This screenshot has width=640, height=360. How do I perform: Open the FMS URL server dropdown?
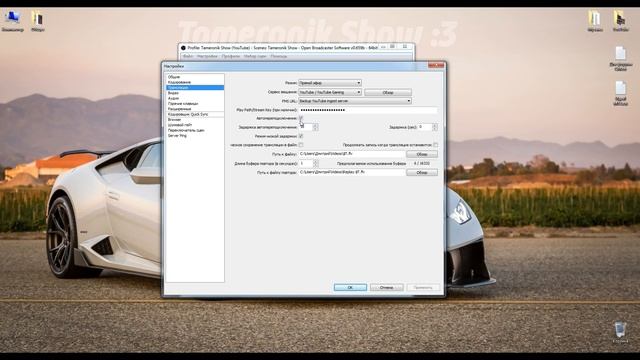[355, 101]
